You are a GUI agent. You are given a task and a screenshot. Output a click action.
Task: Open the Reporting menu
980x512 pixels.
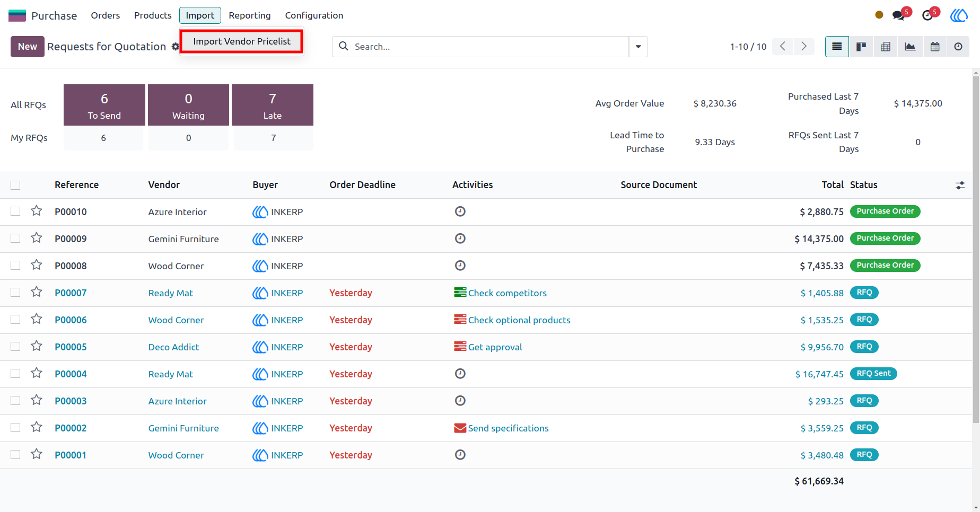pos(250,15)
